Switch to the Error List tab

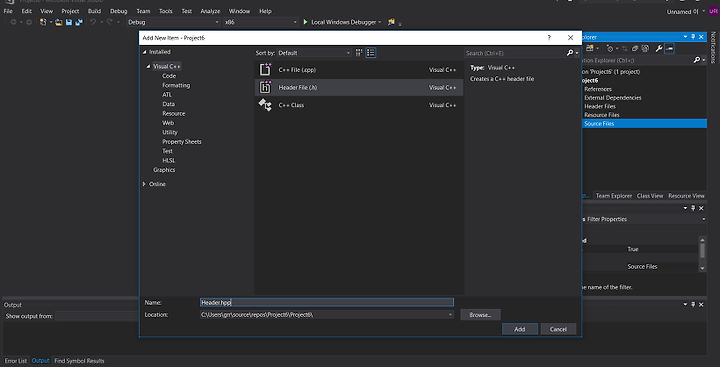(16, 361)
